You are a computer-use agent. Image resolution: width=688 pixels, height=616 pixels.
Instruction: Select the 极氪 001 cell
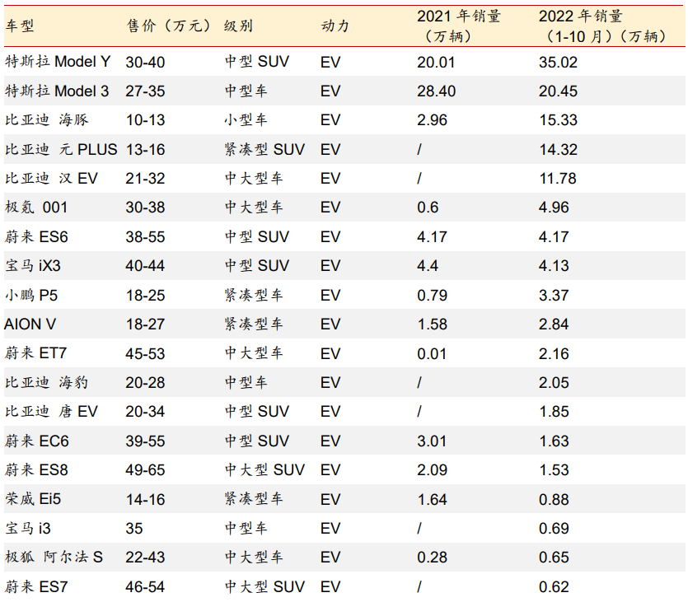(x=36, y=208)
